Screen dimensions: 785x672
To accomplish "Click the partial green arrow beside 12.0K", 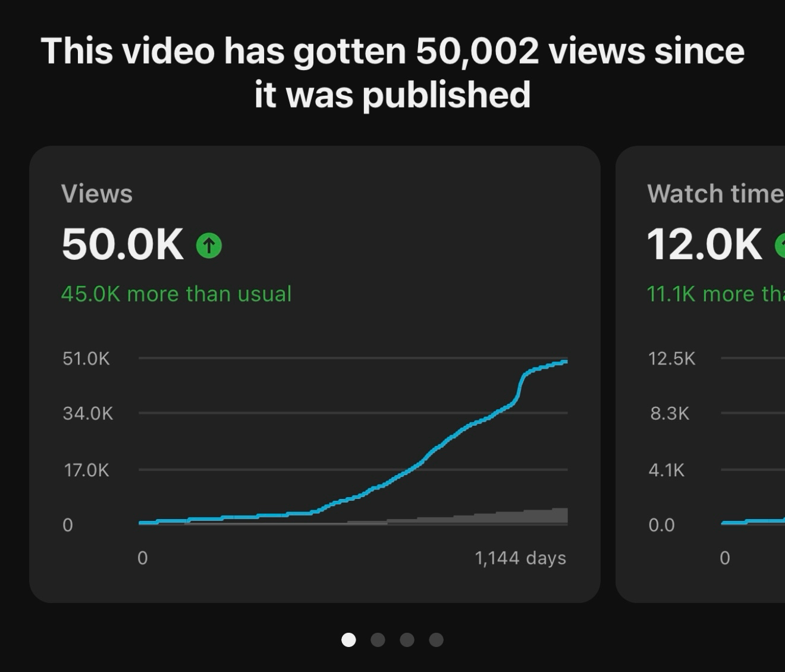I will coord(780,245).
